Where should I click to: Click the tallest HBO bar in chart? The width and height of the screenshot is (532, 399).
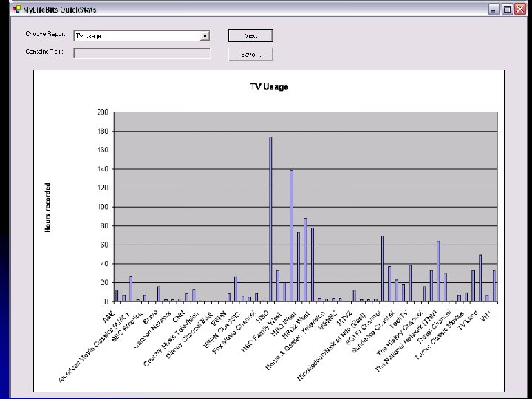[x=270, y=219]
